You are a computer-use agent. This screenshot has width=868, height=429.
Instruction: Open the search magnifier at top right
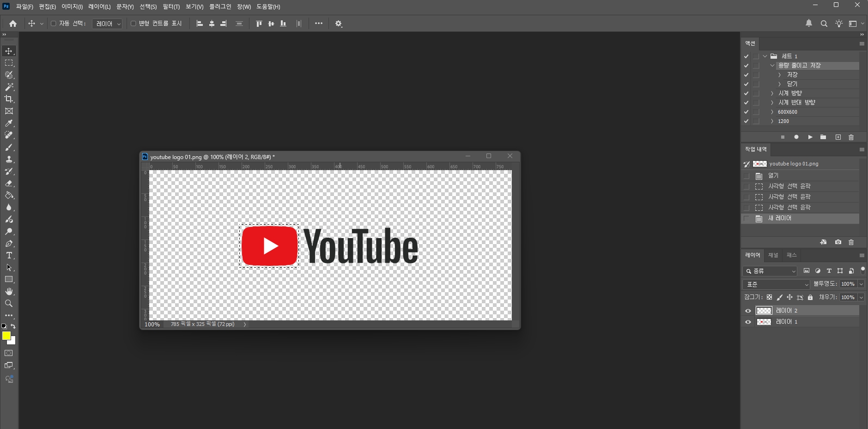[x=824, y=24]
